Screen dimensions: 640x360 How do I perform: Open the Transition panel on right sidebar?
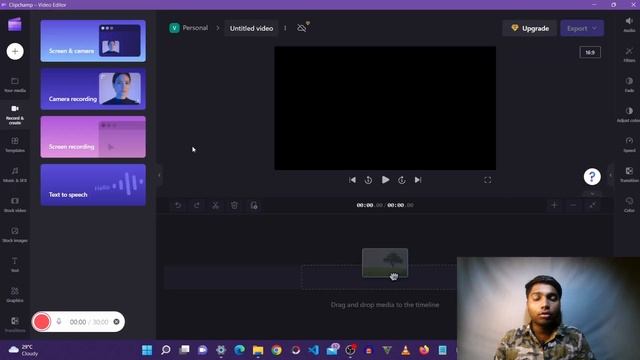coord(629,175)
